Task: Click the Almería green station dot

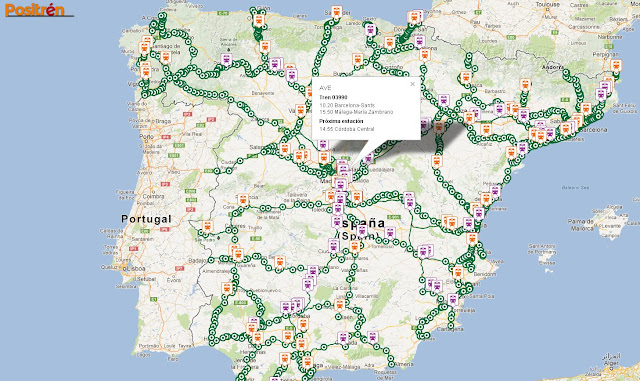Action: pyautogui.click(x=391, y=364)
